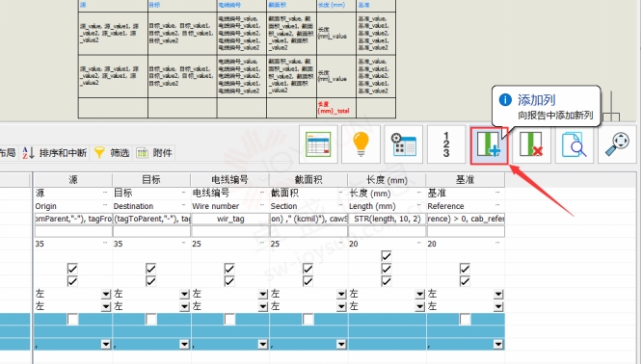Click the 1 2 3 numbering icon
This screenshot has width=642, height=364.
coord(446,144)
